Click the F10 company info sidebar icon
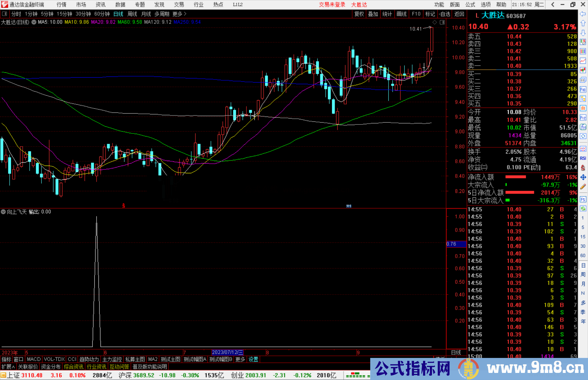The image size is (588, 380). (x=583, y=89)
